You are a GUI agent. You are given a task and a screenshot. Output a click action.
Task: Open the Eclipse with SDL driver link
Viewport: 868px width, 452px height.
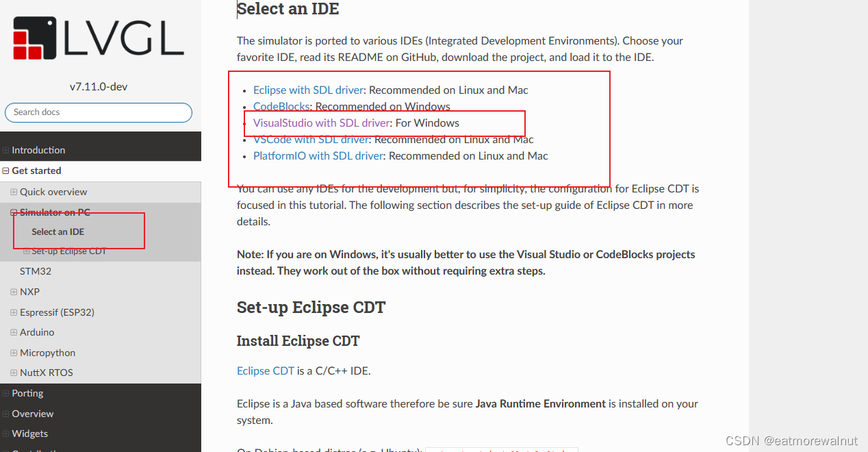pyautogui.click(x=307, y=90)
